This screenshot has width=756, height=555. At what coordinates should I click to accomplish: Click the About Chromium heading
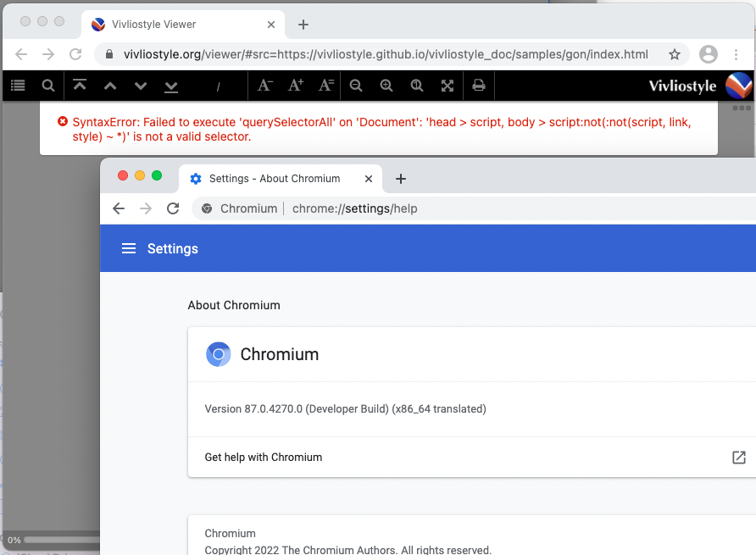click(234, 305)
